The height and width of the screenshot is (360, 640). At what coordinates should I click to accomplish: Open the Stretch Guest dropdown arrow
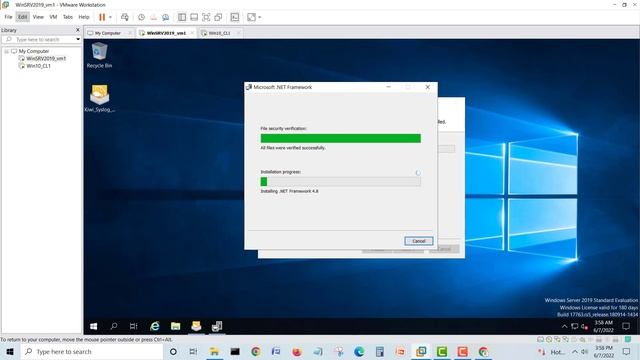(x=260, y=17)
